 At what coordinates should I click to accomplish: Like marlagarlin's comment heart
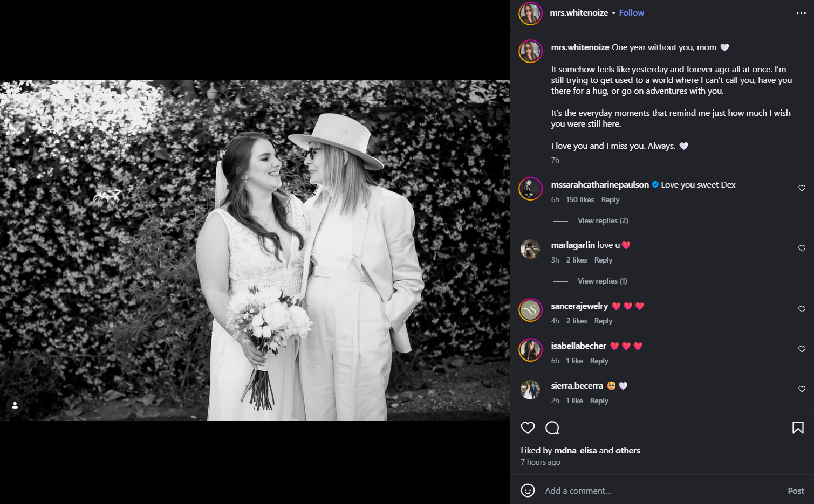802,248
